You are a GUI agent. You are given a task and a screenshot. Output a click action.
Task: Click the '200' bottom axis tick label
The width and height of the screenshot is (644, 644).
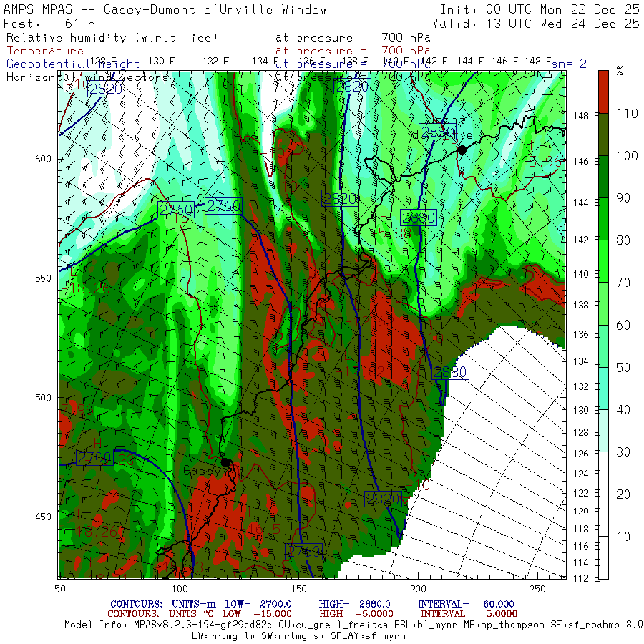point(418,589)
